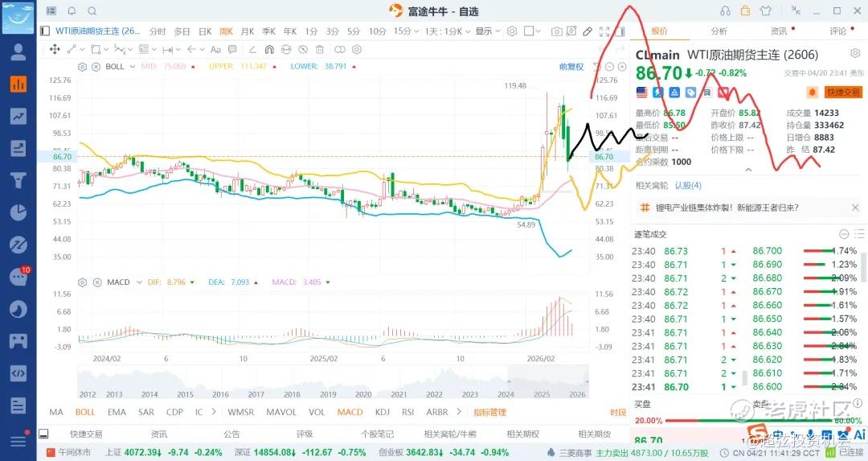This screenshot has height=461, width=868.
Task: Switch to 日K daily chart
Action: (x=206, y=31)
